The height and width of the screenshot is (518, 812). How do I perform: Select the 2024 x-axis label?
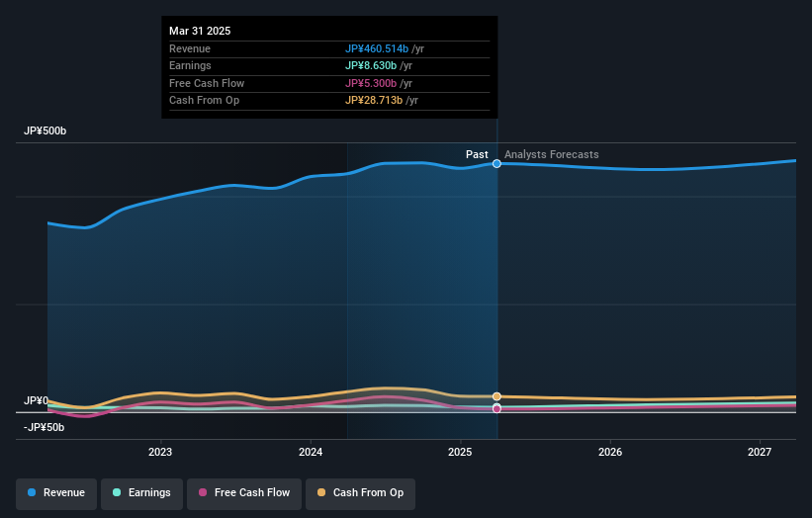[311, 452]
